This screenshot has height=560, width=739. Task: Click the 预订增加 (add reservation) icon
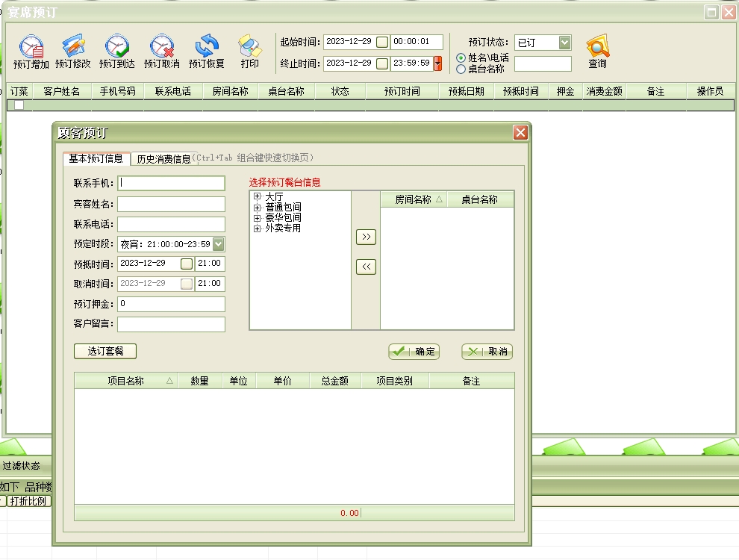tap(31, 47)
